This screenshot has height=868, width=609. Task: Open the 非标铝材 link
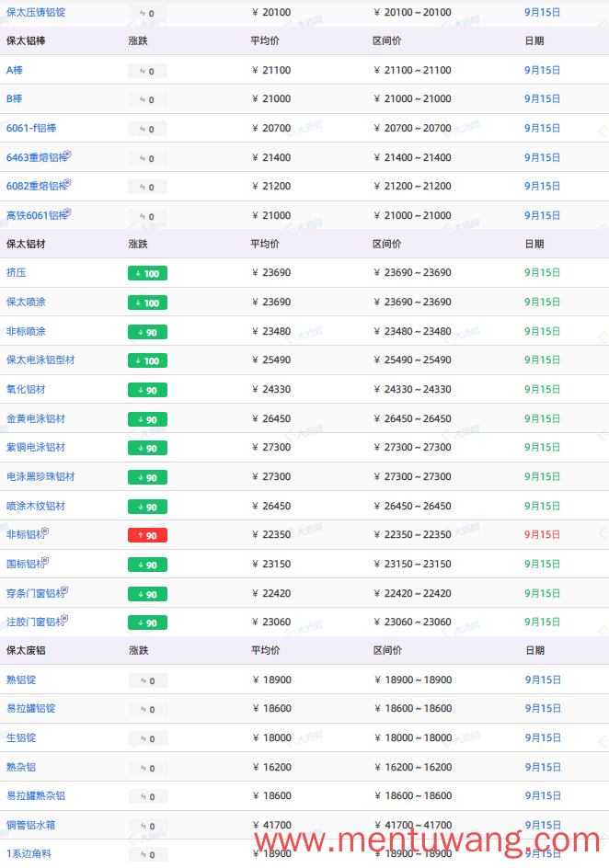coord(27,534)
